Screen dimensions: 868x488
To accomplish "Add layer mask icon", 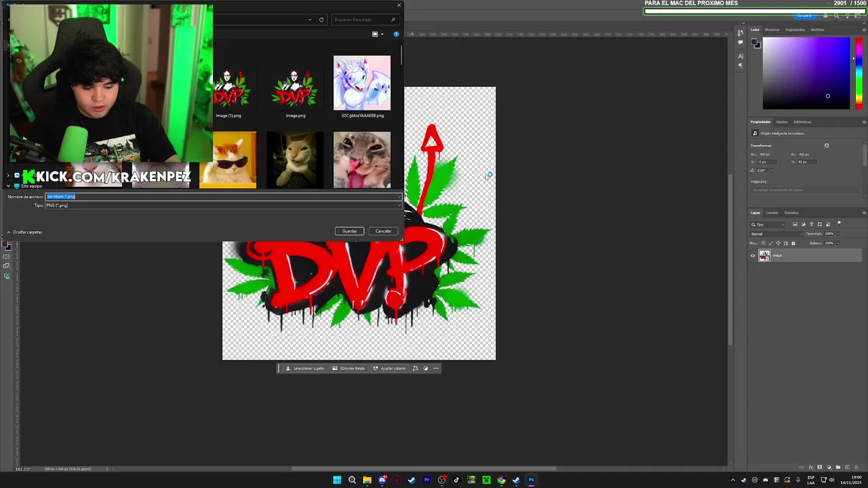I will click(x=819, y=467).
